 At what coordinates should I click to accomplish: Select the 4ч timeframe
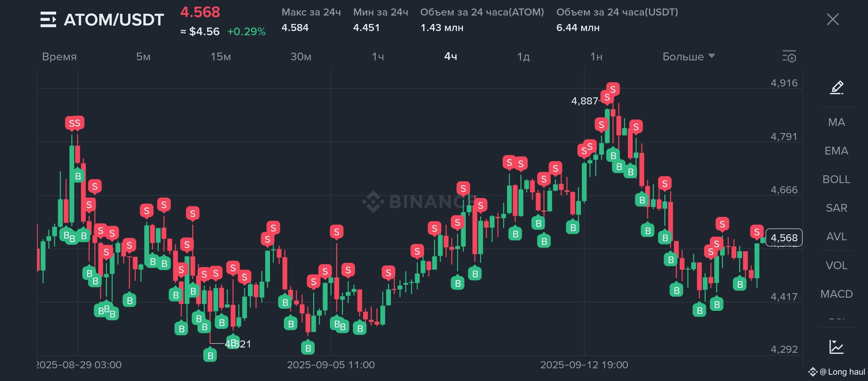pos(451,56)
